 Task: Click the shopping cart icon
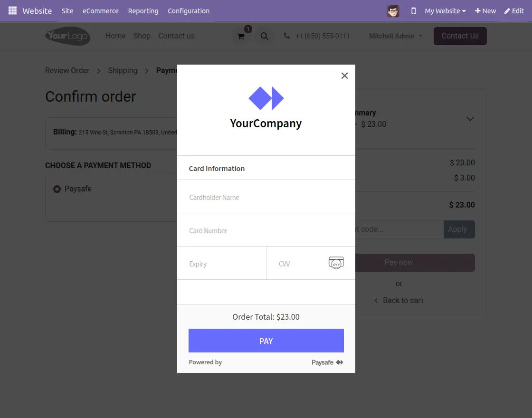241,36
